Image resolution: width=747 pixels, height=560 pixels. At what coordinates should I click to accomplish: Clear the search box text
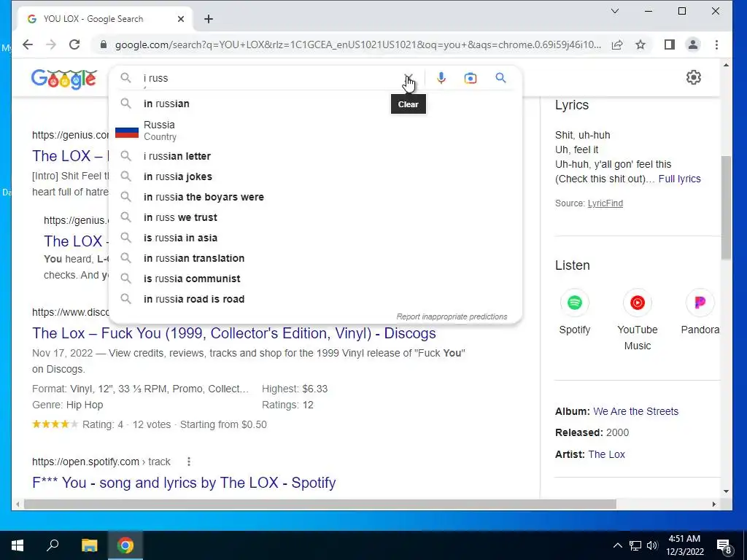(409, 77)
